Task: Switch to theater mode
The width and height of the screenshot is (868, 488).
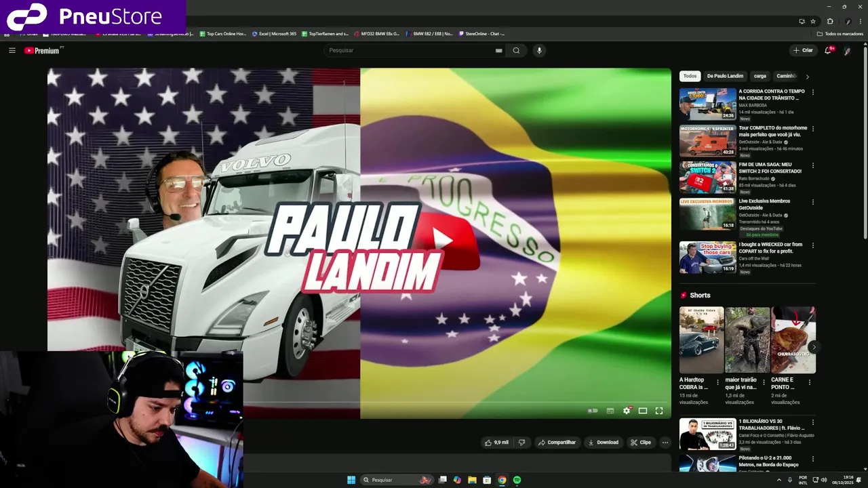Action: click(643, 410)
